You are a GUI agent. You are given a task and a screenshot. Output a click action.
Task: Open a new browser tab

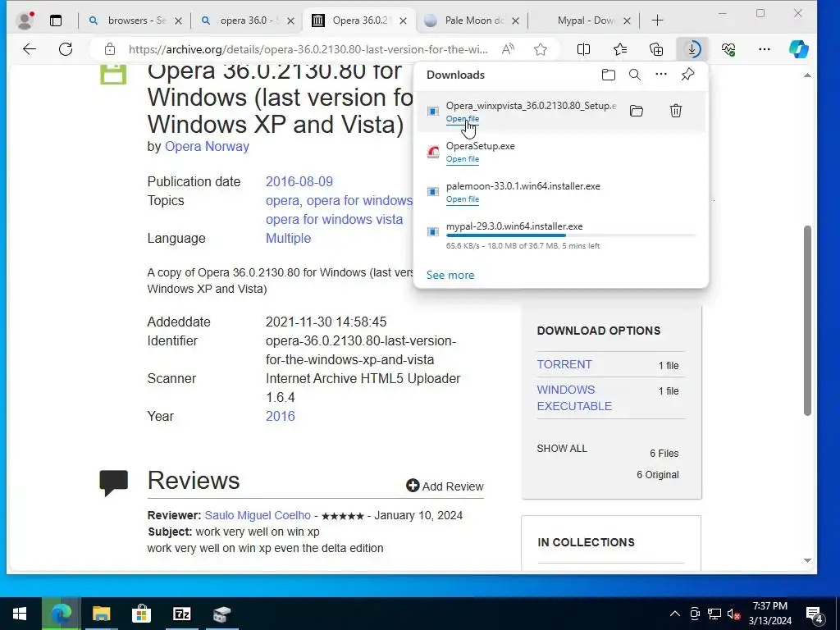tap(657, 21)
